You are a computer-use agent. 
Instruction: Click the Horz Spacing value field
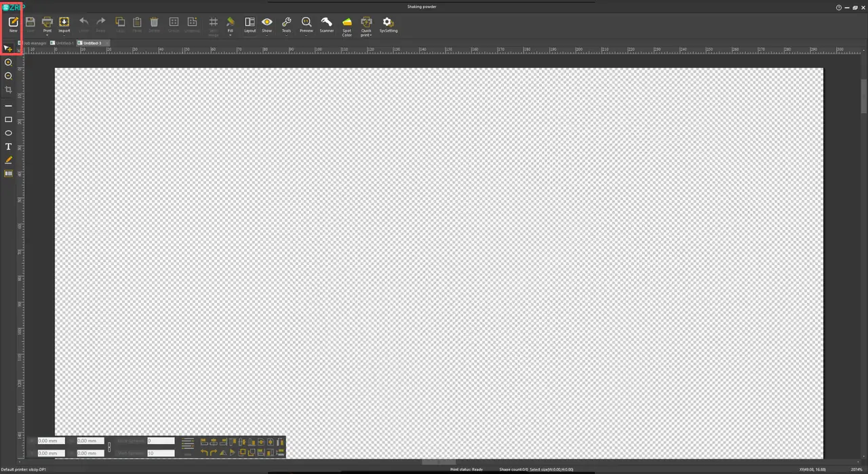(x=161, y=441)
